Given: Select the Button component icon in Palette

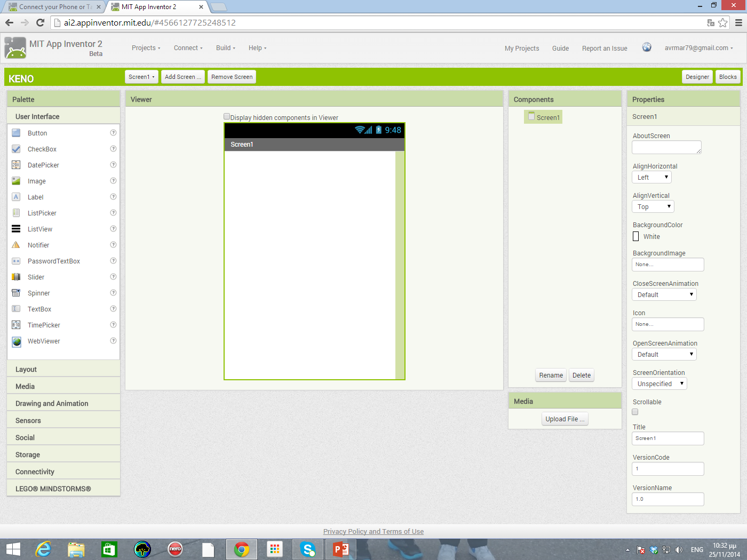Looking at the screenshot, I should click(16, 133).
